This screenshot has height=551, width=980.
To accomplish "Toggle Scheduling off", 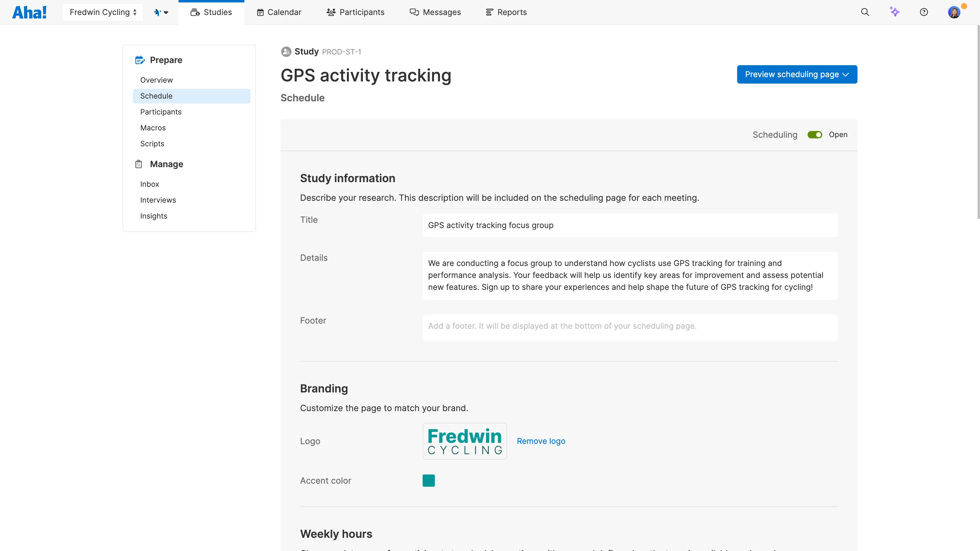I will (815, 134).
